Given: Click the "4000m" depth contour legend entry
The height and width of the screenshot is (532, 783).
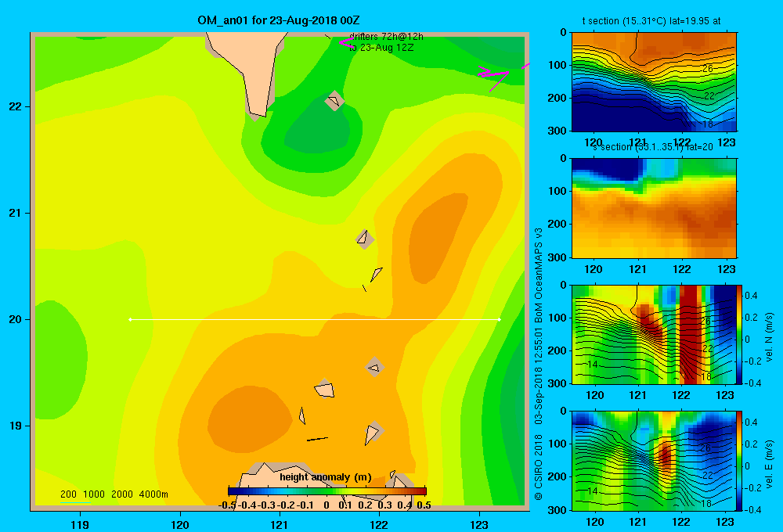Looking at the screenshot, I should 153,494.
